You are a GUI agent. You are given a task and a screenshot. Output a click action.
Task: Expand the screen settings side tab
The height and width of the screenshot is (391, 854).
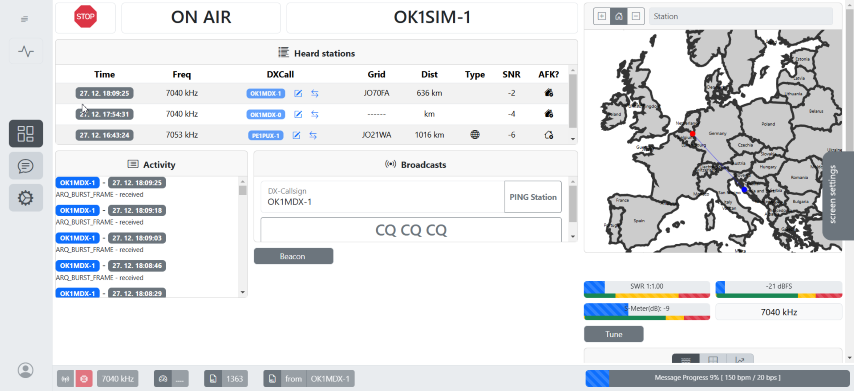click(838, 195)
